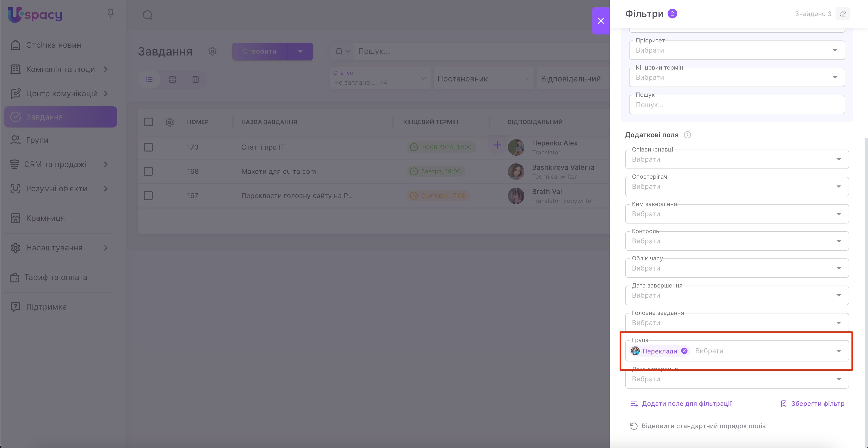Image resolution: width=868 pixels, height=448 pixels.
Task: Go to Стрічка новин in the sidebar
Action: (54, 45)
